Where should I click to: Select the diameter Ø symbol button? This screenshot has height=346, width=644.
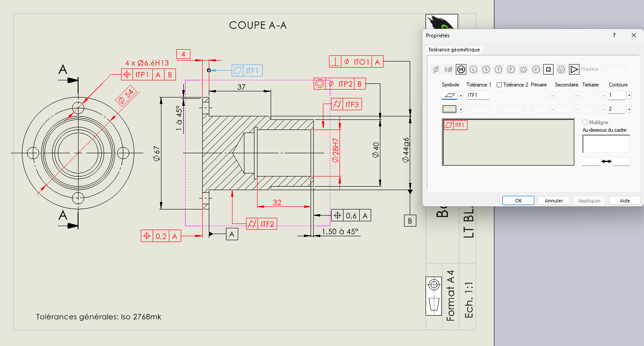coord(436,69)
